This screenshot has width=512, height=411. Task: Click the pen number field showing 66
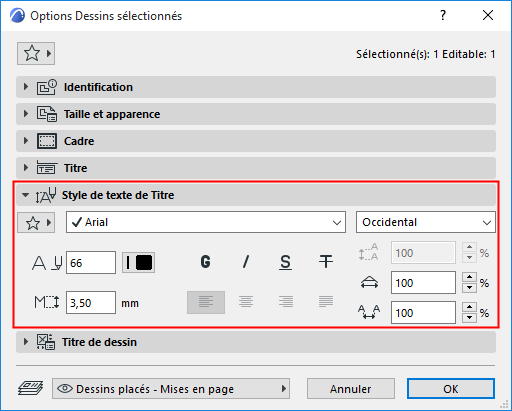click(91, 263)
